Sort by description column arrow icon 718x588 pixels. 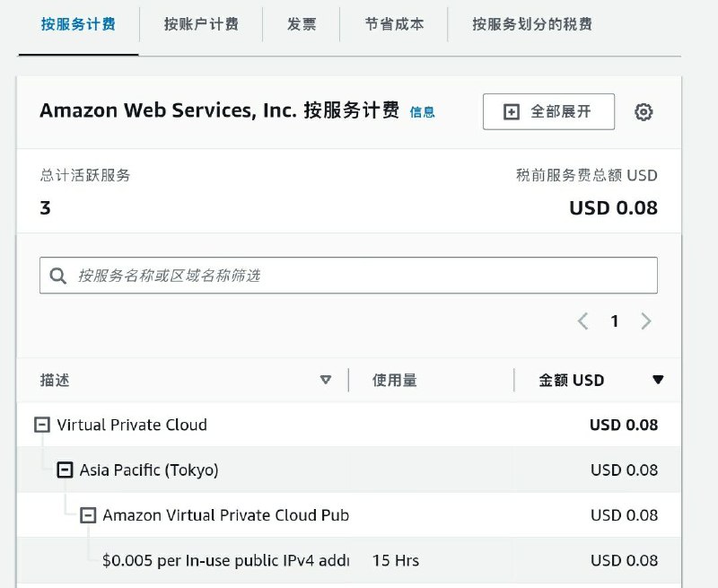click(x=326, y=380)
